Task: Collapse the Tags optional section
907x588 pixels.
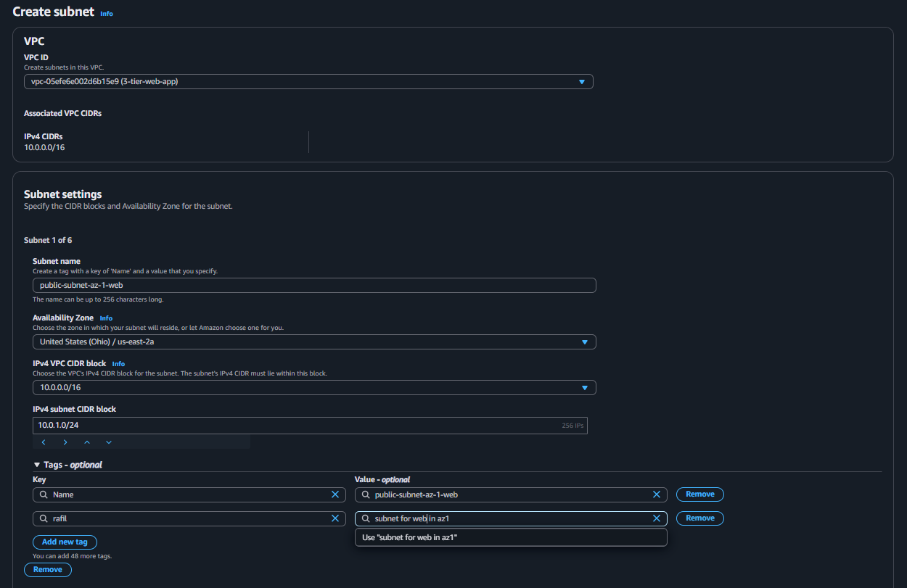Action: [67, 465]
